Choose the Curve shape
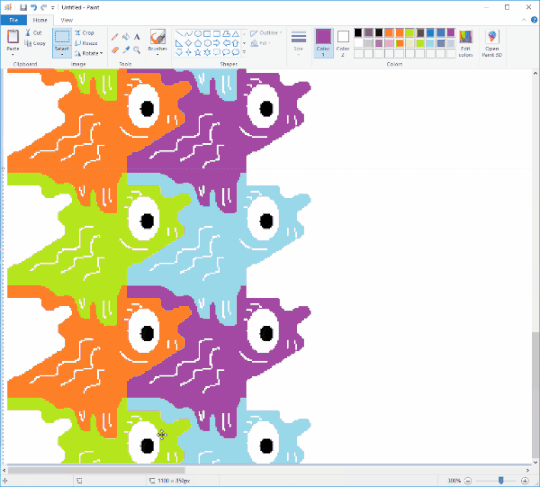This screenshot has height=487, width=540. point(188,33)
